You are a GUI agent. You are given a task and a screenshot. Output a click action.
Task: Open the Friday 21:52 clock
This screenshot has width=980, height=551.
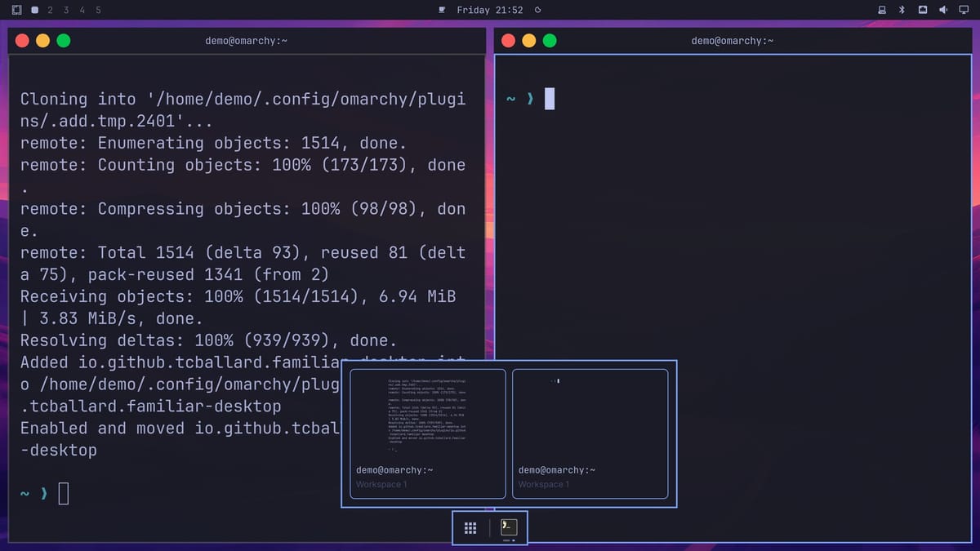[490, 10]
